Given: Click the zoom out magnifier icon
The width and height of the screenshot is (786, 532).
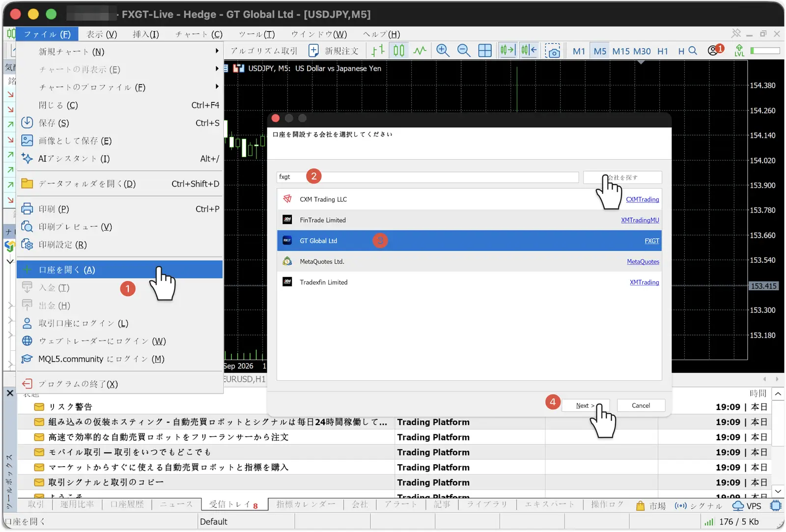Looking at the screenshot, I should pyautogui.click(x=463, y=51).
